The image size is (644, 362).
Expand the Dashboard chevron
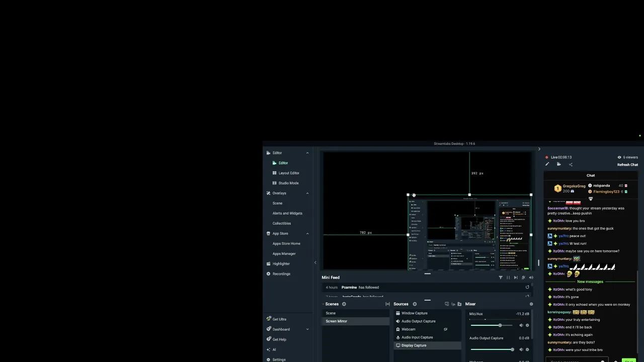coord(307,329)
